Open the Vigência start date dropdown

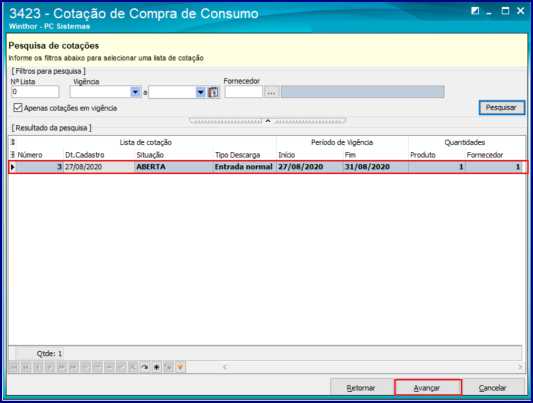click(136, 92)
